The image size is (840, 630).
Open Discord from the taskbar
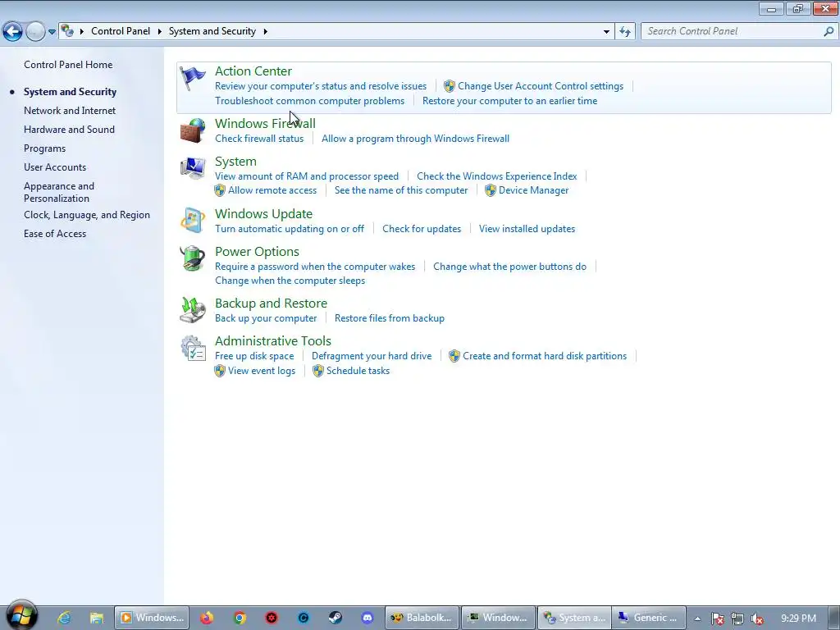click(367, 618)
